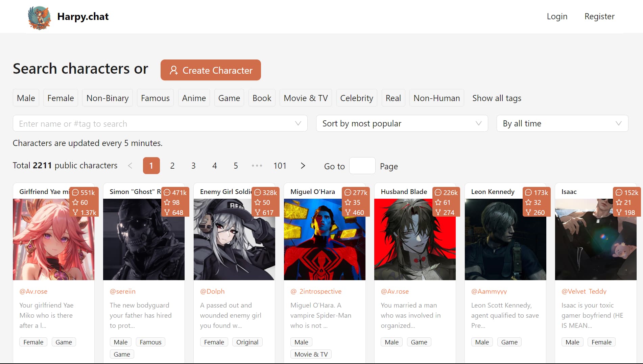Screen dimensions: 643x364
Task: Filter by the Game tag
Action: [229, 98]
